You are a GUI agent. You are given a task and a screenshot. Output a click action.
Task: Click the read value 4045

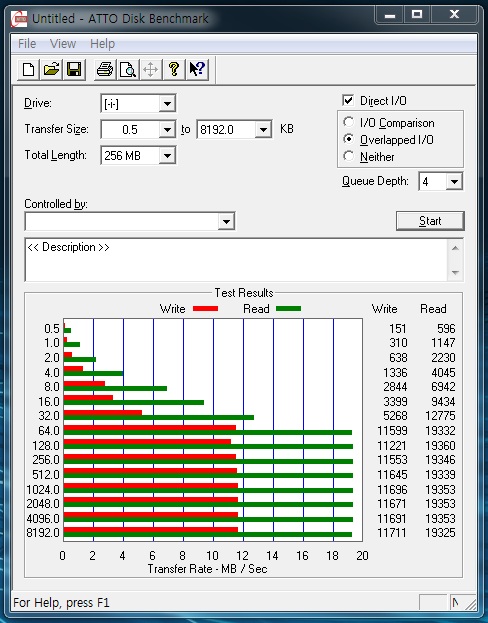[443, 373]
